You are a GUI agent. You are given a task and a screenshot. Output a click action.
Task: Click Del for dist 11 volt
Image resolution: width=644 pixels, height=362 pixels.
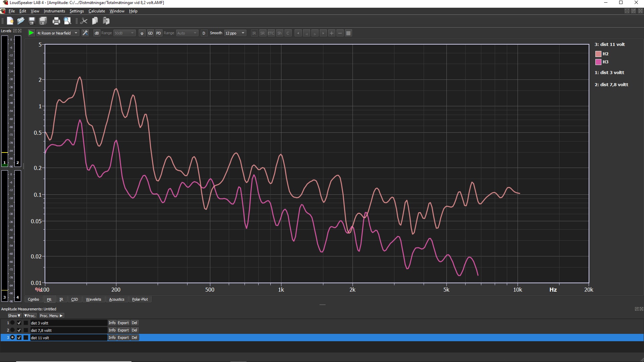[x=135, y=338]
